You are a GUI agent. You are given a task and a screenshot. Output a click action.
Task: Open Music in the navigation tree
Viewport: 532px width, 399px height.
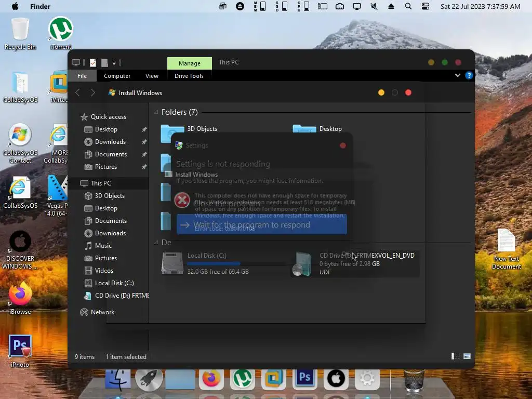click(x=98, y=246)
